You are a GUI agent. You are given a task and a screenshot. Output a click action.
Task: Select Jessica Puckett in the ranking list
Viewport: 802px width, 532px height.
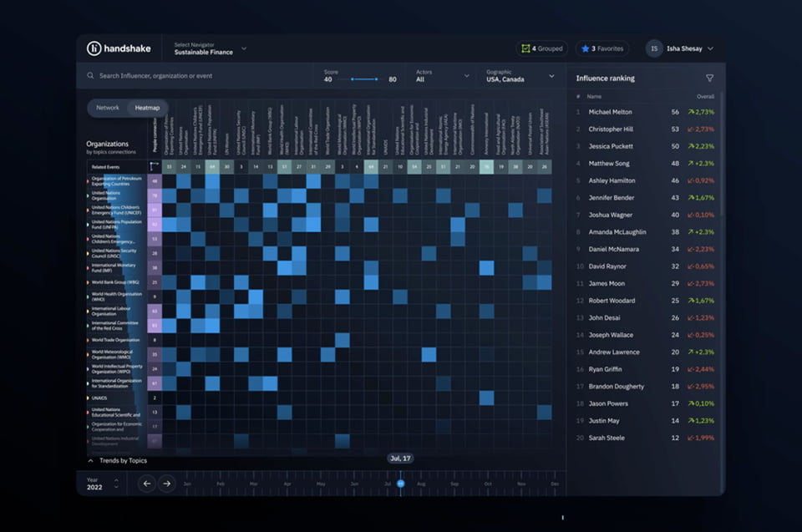tap(610, 146)
